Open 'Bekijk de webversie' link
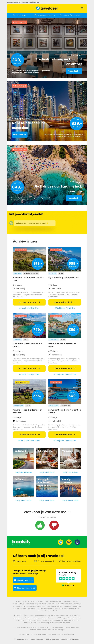This screenshot has height=644, width=94. coord(25,2)
